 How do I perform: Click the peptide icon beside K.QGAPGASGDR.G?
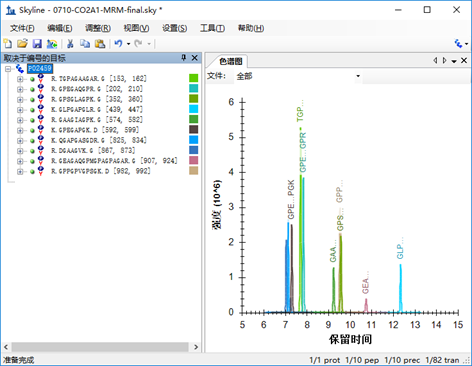(x=41, y=140)
